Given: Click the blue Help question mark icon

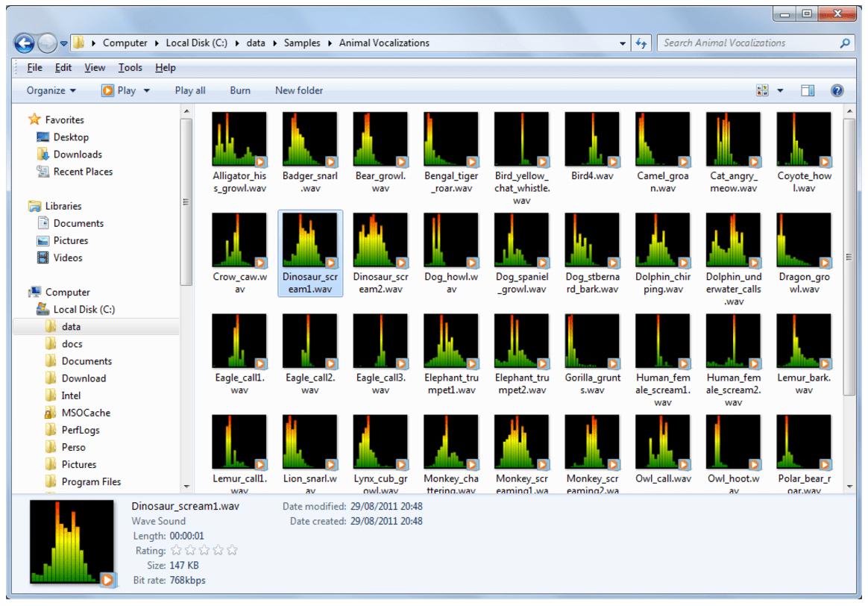Looking at the screenshot, I should click(837, 90).
